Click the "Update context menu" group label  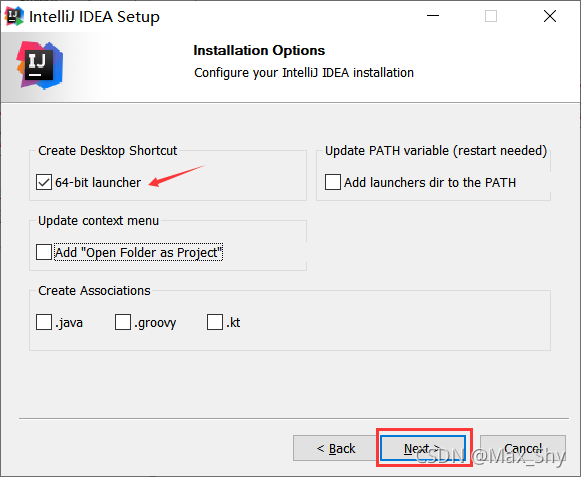click(x=99, y=221)
